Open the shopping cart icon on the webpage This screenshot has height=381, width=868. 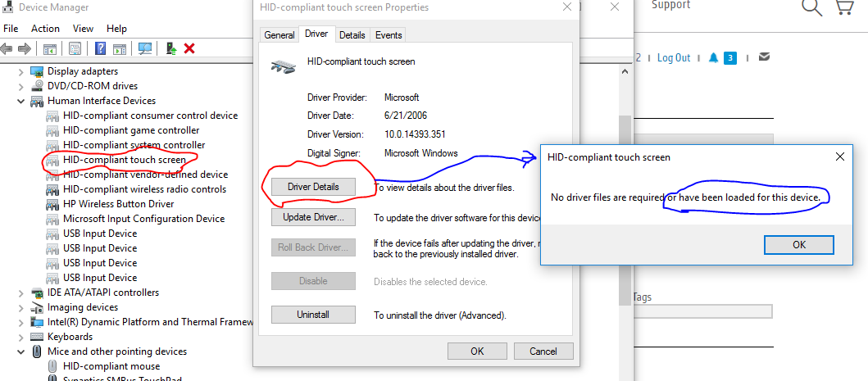pos(845,7)
